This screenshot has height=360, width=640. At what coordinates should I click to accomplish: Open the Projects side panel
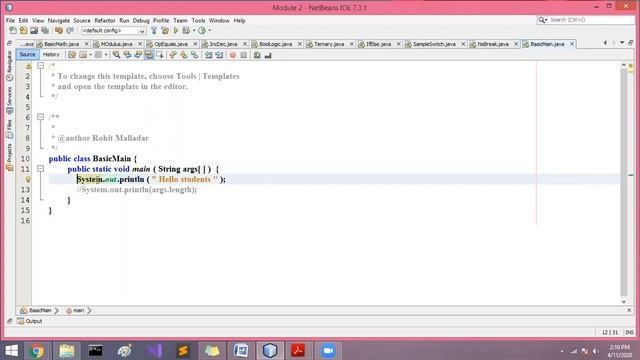click(9, 157)
